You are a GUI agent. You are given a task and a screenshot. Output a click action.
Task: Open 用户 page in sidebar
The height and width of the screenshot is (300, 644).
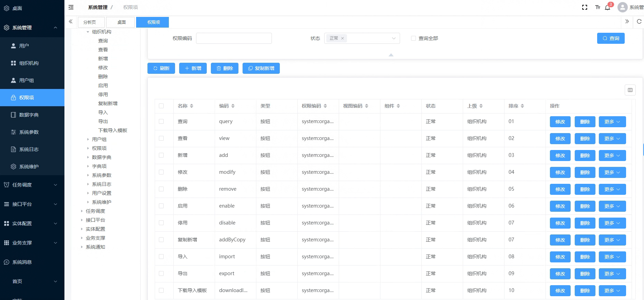tap(32, 46)
